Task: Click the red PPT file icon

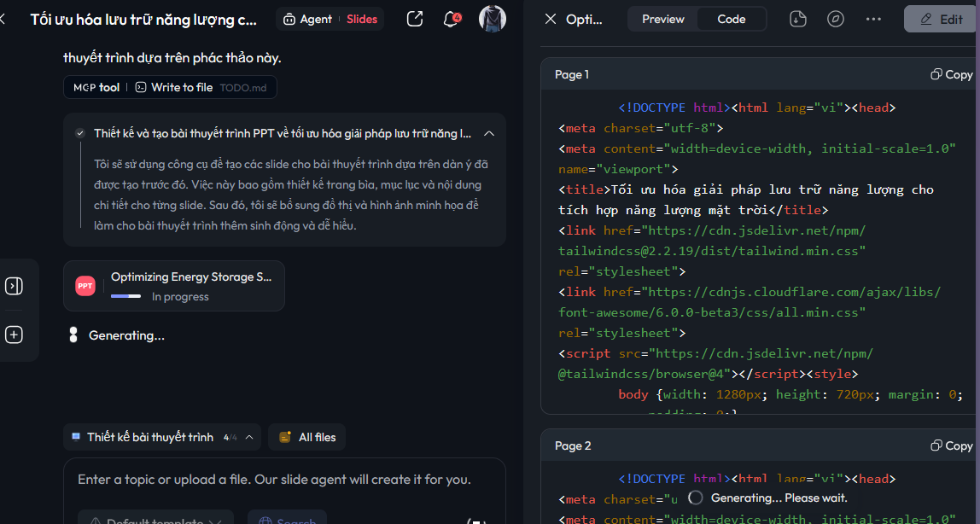Action: [85, 286]
